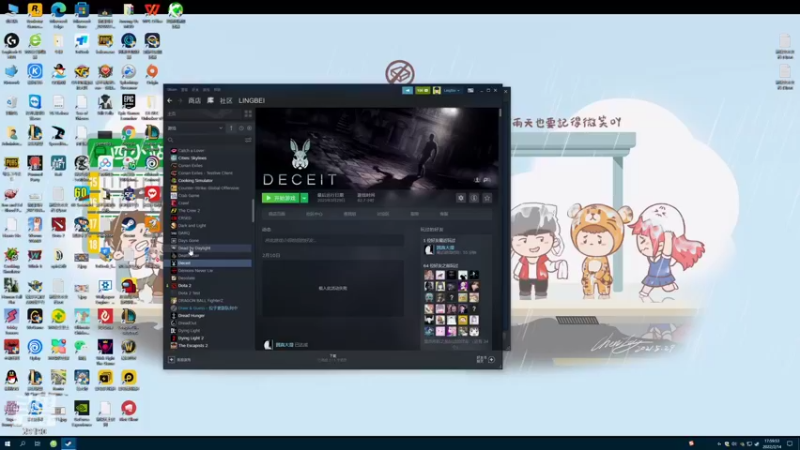
Task: Open Deceit support link
Action: point(444,214)
